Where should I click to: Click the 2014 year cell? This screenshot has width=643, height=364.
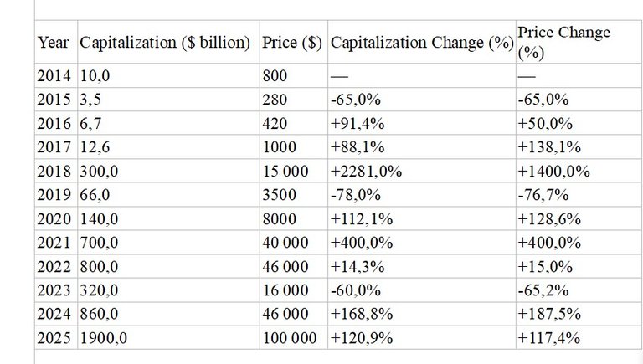coord(56,75)
